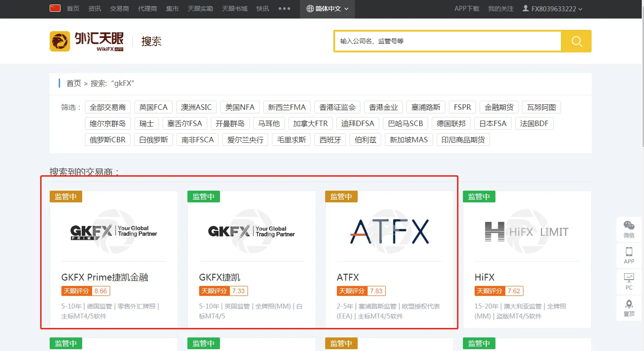Filter by 维尔京群岛
The image size is (644, 351).
click(108, 123)
